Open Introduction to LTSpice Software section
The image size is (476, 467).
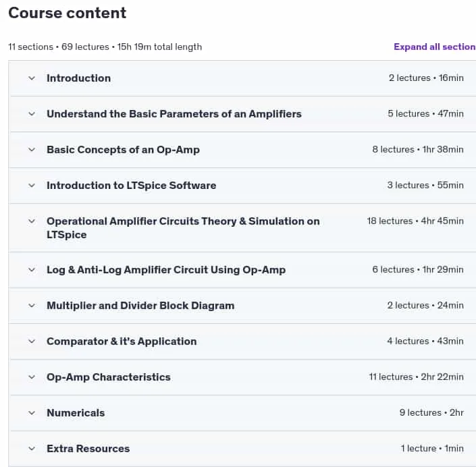coord(132,186)
